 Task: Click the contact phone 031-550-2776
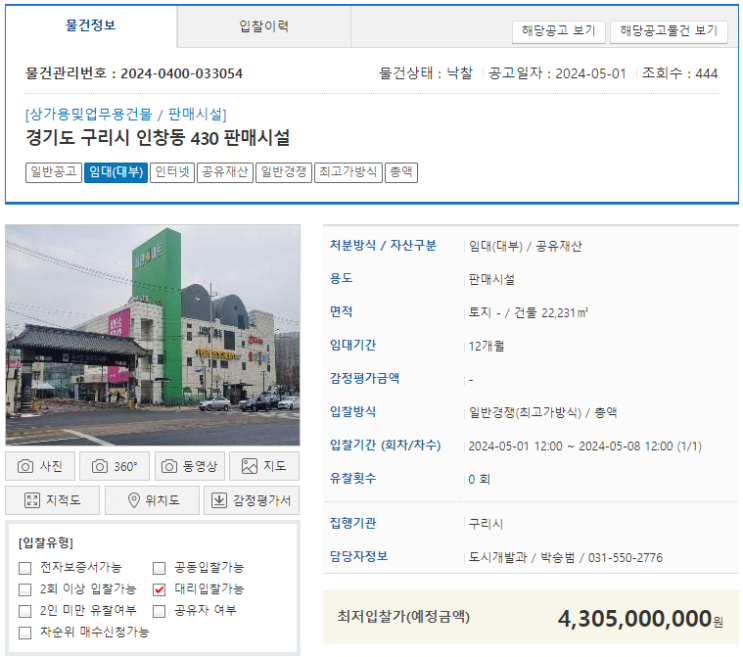click(x=625, y=558)
